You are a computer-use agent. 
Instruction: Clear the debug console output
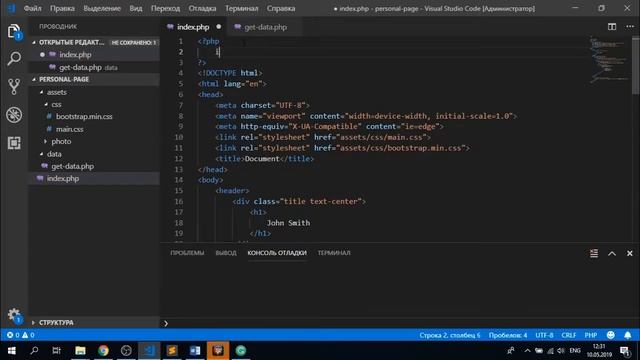594,253
